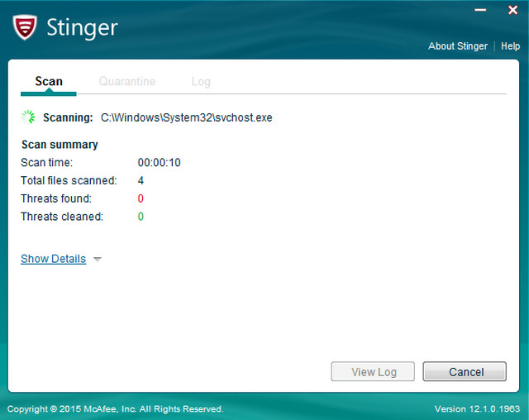Close the Stinger window
The height and width of the screenshot is (420, 529).
[x=512, y=10]
